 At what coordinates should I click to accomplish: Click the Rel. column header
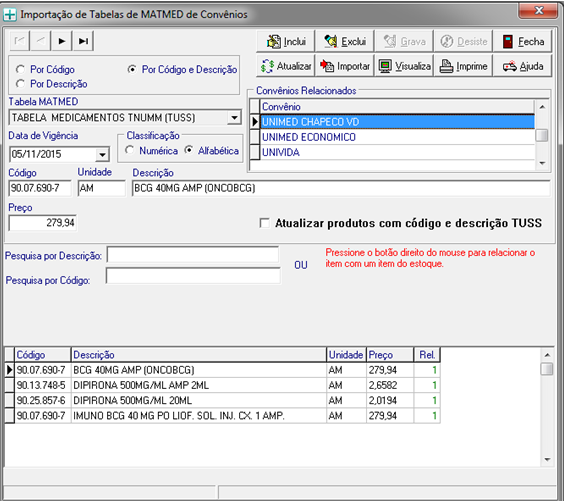click(x=427, y=355)
